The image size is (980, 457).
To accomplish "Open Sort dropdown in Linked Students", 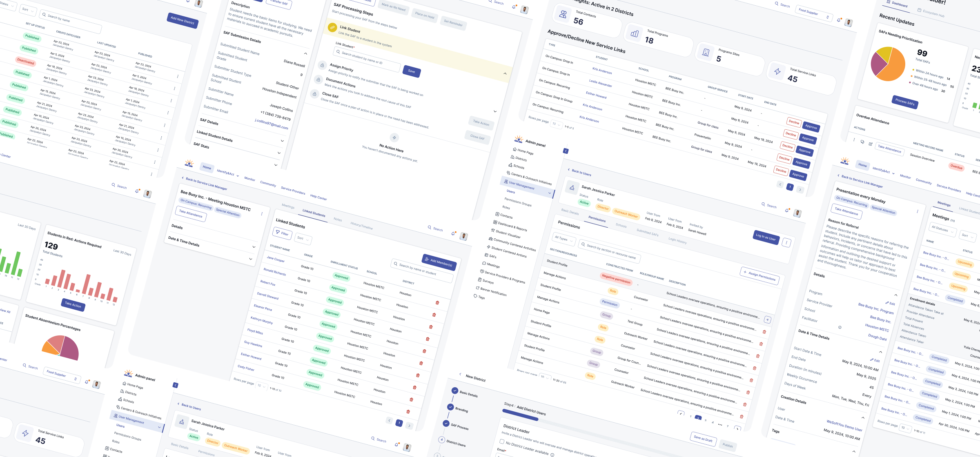I will [x=303, y=239].
